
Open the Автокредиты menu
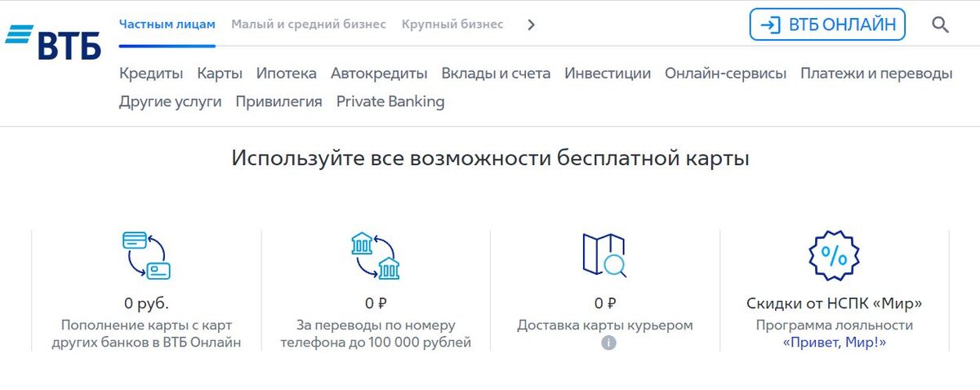click(379, 74)
